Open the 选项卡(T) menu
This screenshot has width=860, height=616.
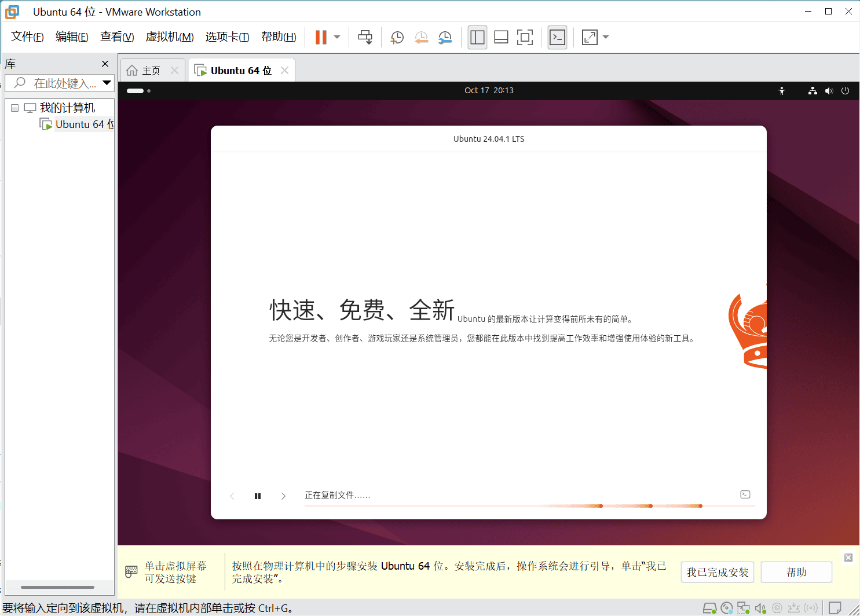pyautogui.click(x=227, y=37)
